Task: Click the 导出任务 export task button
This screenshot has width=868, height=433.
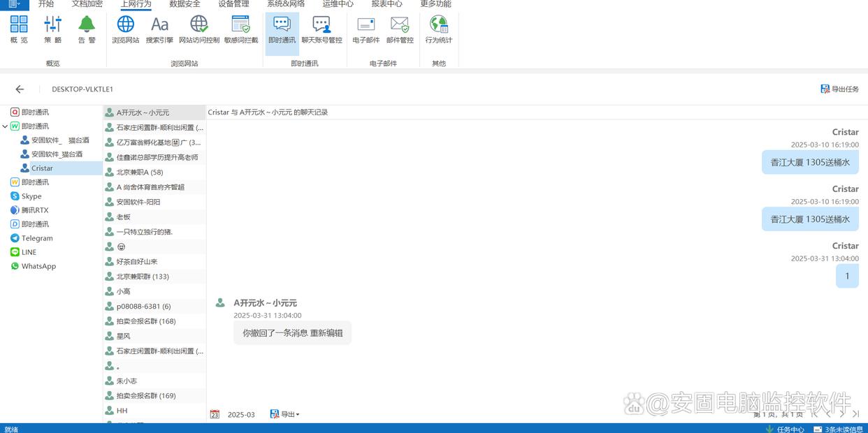Action: (840, 89)
